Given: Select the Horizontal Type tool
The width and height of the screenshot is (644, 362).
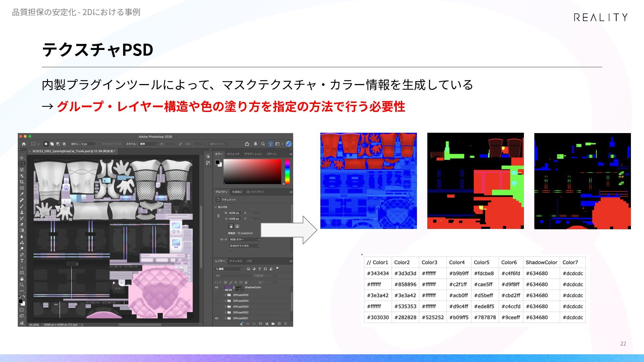Looking at the screenshot, I should (22, 261).
